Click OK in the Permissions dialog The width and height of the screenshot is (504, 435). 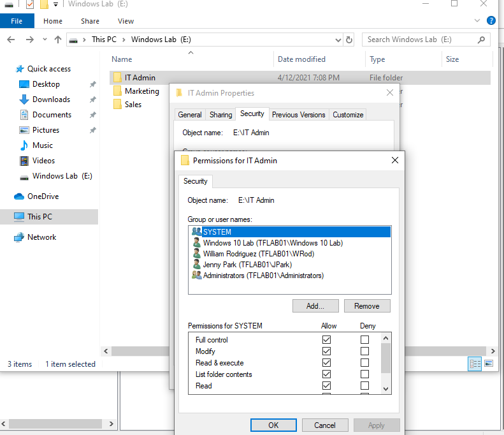(273, 425)
